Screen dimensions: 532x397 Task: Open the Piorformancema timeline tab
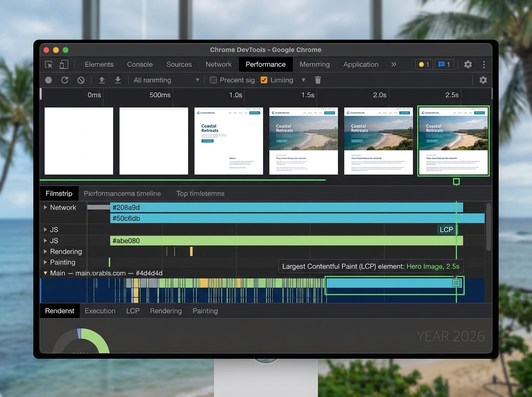[122, 194]
